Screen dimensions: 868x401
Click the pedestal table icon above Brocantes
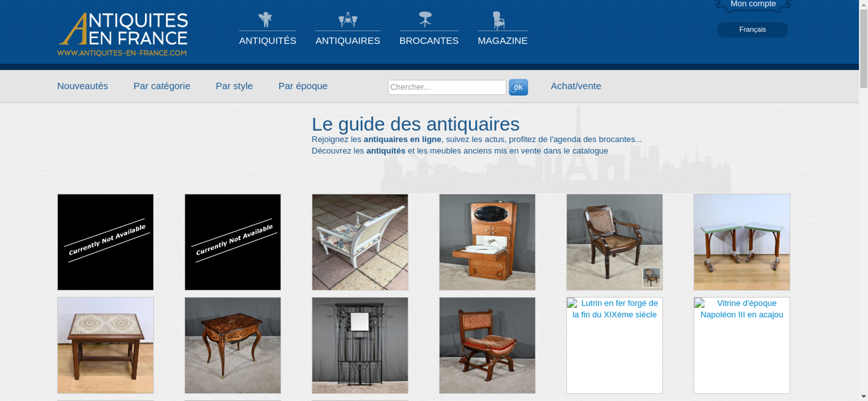pyautogui.click(x=425, y=19)
